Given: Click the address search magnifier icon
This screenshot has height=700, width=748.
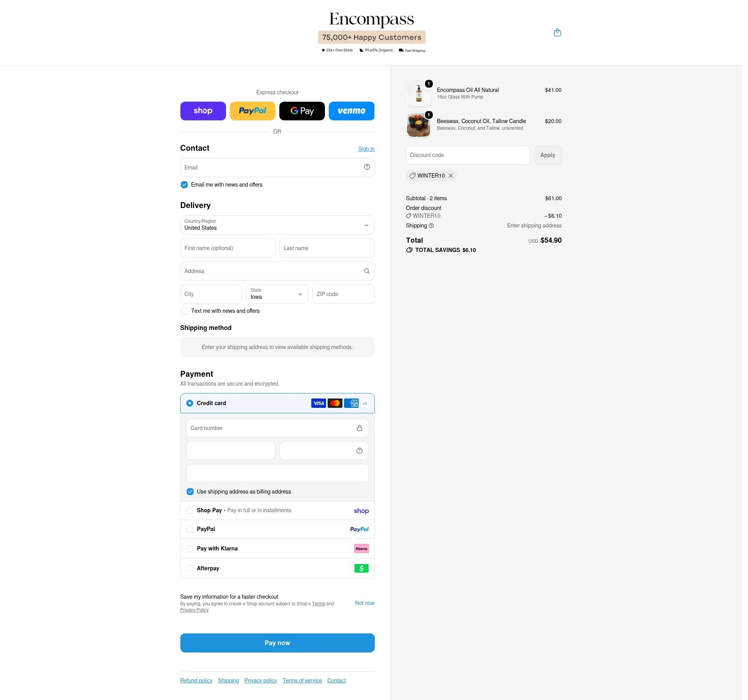Looking at the screenshot, I should (x=367, y=271).
